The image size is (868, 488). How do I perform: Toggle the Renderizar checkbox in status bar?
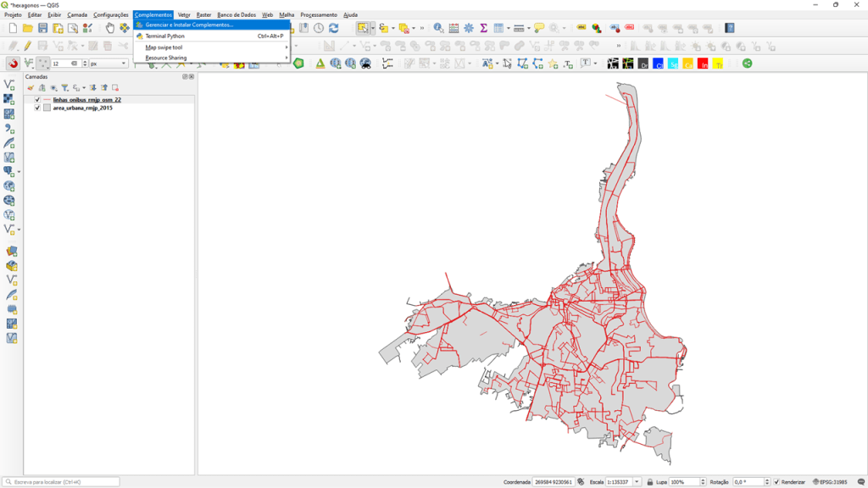pyautogui.click(x=776, y=482)
